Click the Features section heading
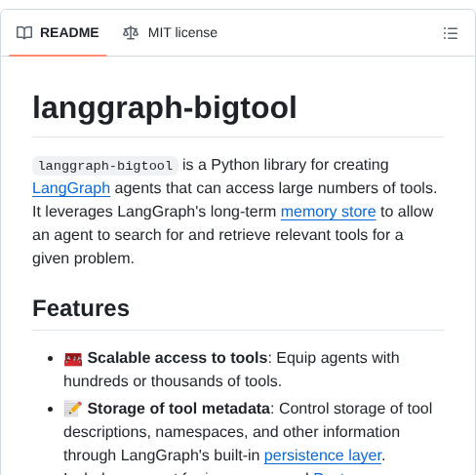476x475 pixels. 81,308
